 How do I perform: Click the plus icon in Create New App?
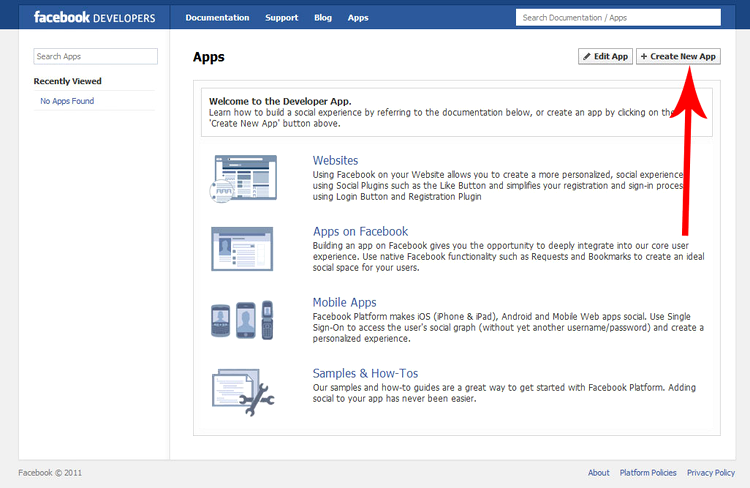(x=644, y=56)
